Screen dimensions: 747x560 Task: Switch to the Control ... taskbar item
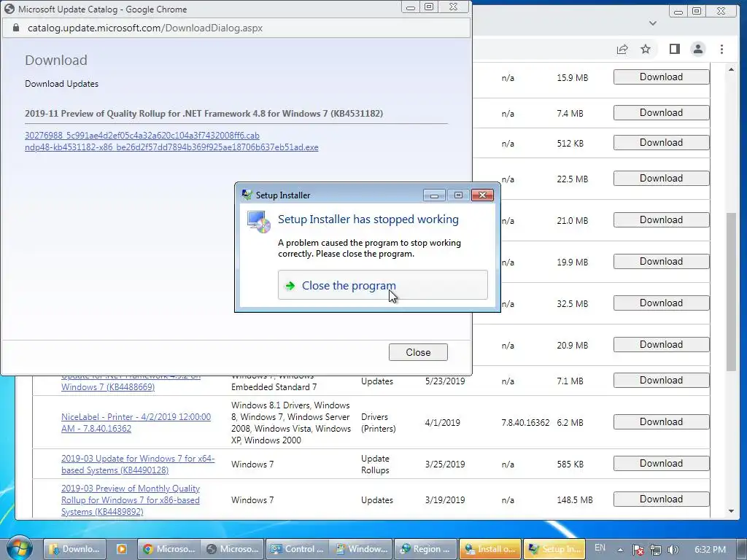pos(297,549)
